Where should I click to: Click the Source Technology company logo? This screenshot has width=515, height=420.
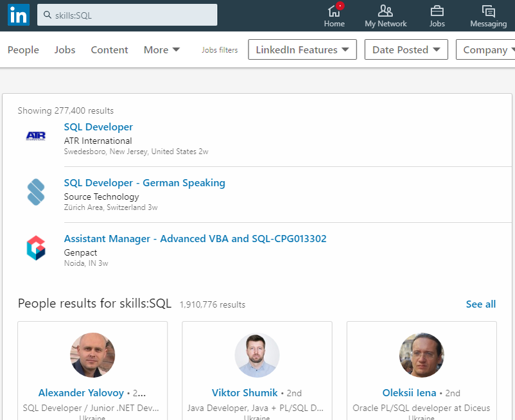[36, 192]
